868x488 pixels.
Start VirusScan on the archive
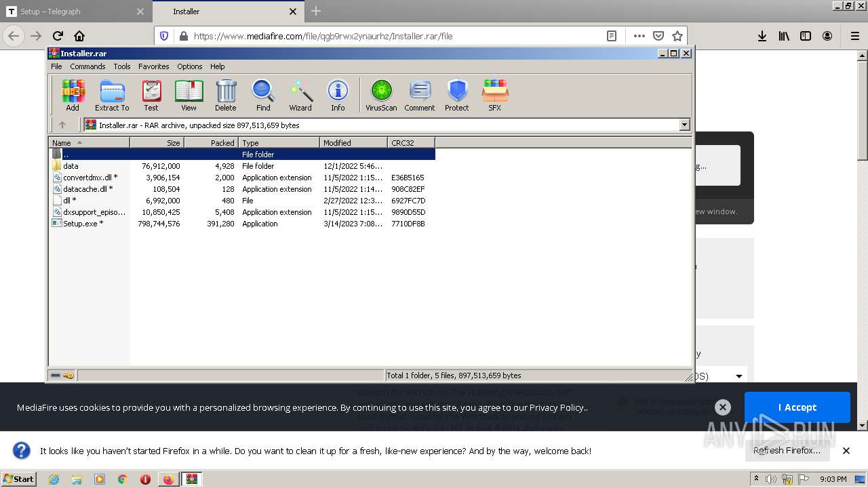coord(381,95)
